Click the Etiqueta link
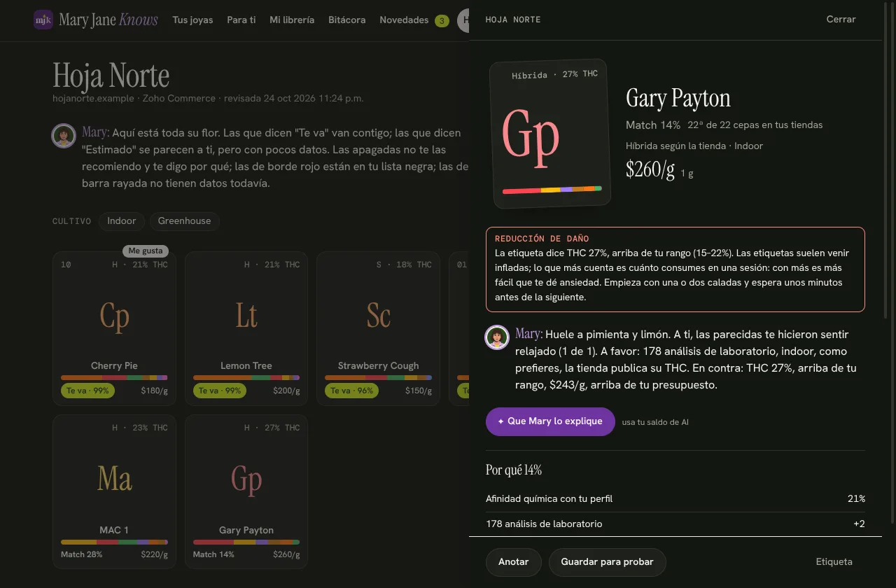The image size is (896, 588). [834, 562]
